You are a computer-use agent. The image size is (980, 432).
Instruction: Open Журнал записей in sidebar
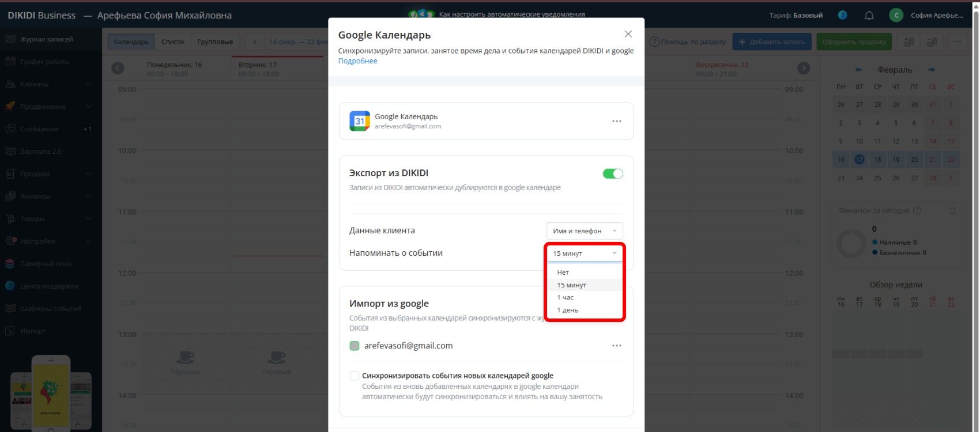pos(46,39)
